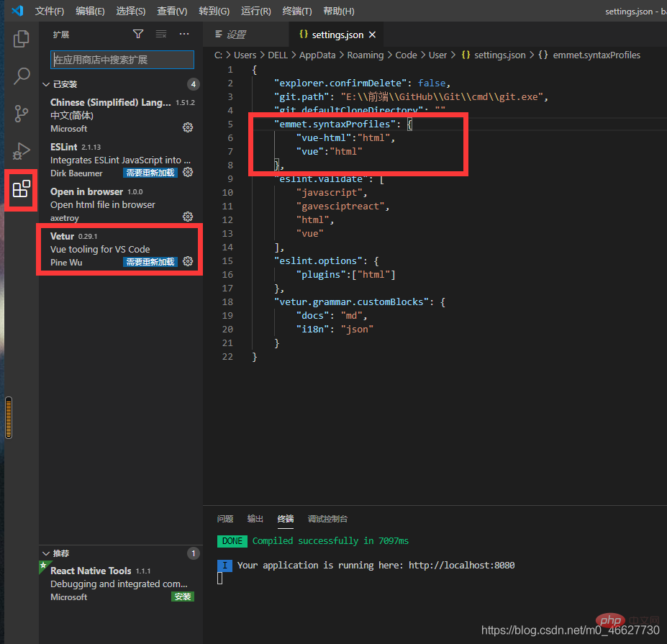667x644 pixels.
Task: Open the Run and Debug view
Action: pyautogui.click(x=21, y=150)
